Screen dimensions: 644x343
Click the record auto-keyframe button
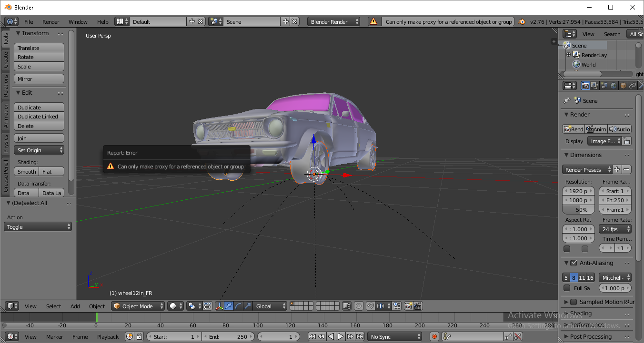(434, 337)
